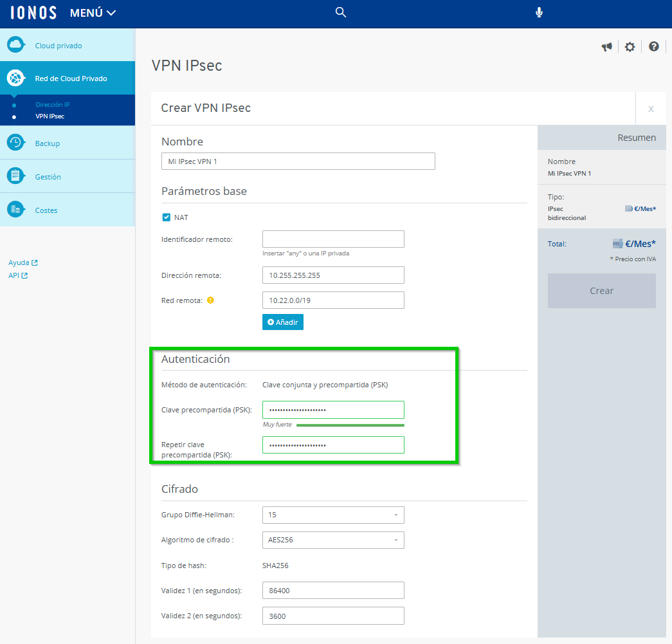The height and width of the screenshot is (644, 672).
Task: Click the Backup section icon
Action: point(17,142)
